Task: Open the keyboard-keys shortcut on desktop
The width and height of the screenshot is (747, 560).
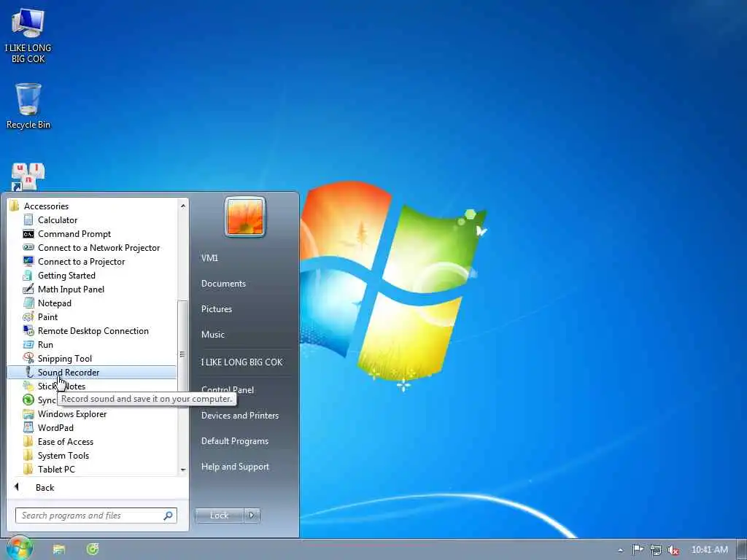Action: tap(28, 176)
